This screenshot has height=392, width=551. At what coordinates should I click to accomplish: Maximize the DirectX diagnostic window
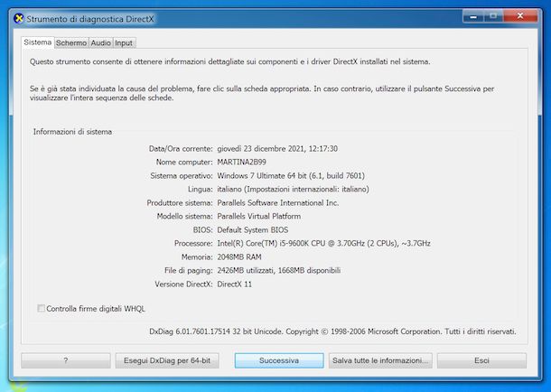click(x=493, y=16)
